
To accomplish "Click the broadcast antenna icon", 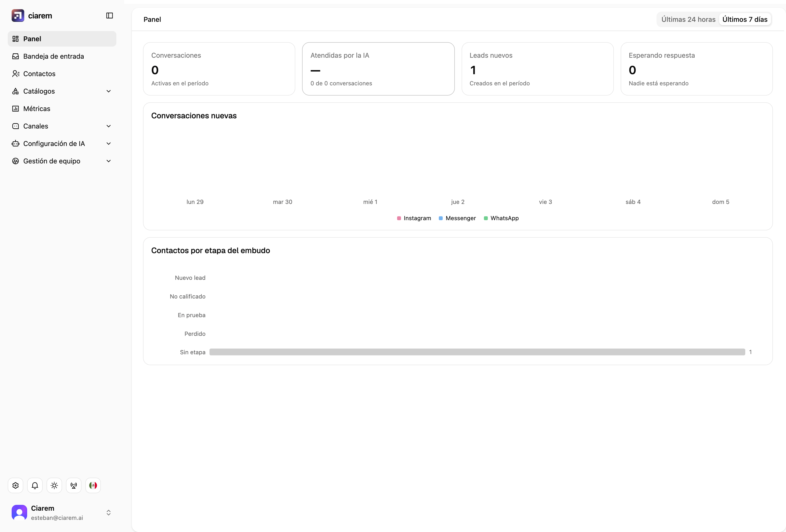I will (x=74, y=485).
